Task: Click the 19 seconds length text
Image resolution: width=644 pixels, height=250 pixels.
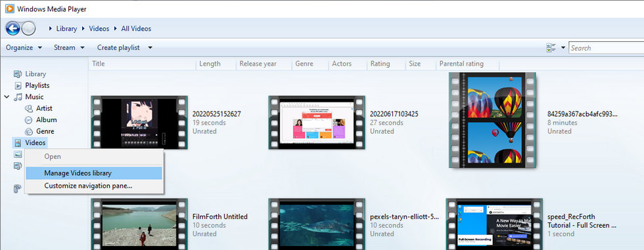Action: pyautogui.click(x=209, y=123)
